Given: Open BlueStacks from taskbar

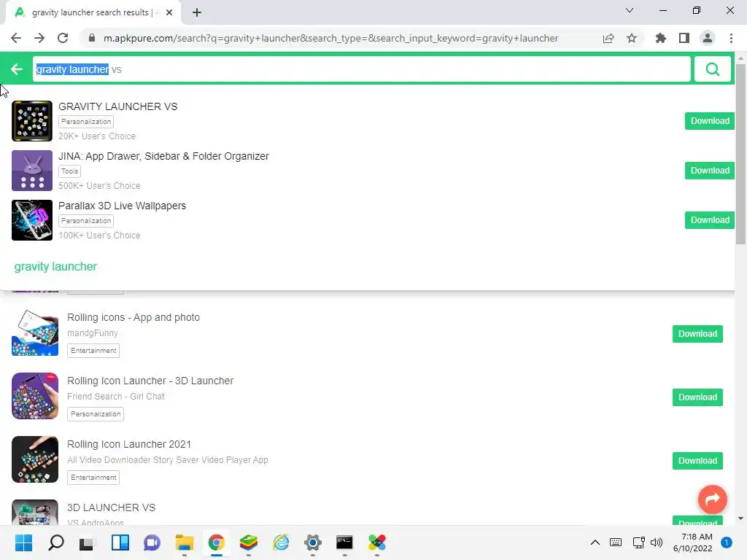Looking at the screenshot, I should (248, 542).
